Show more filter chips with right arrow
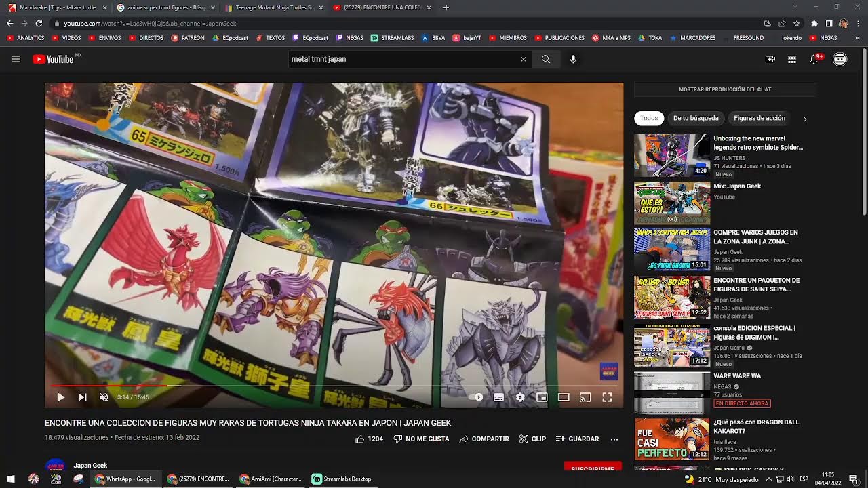Screen dimensions: 868x488 tap(805, 119)
